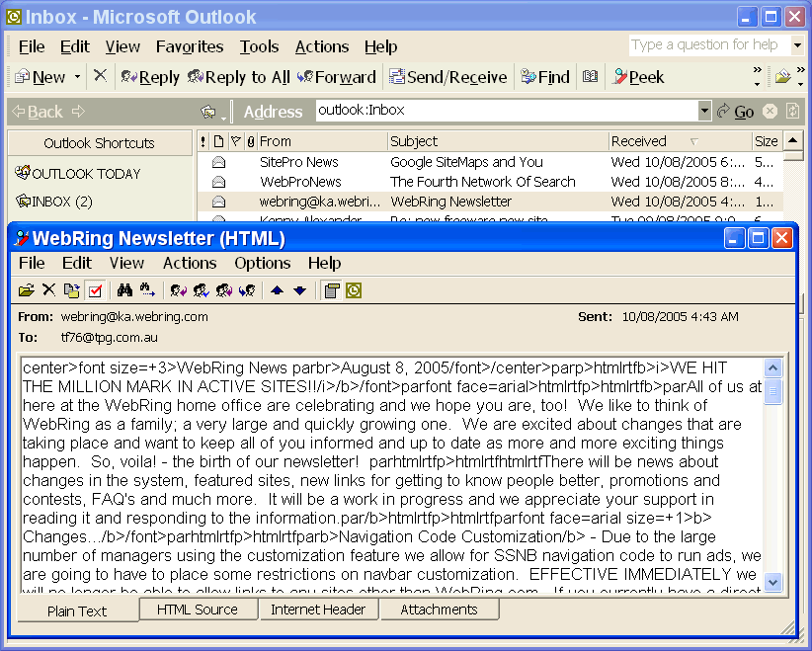Select the SitePro News message row
This screenshot has width=812, height=651.
pyautogui.click(x=489, y=162)
